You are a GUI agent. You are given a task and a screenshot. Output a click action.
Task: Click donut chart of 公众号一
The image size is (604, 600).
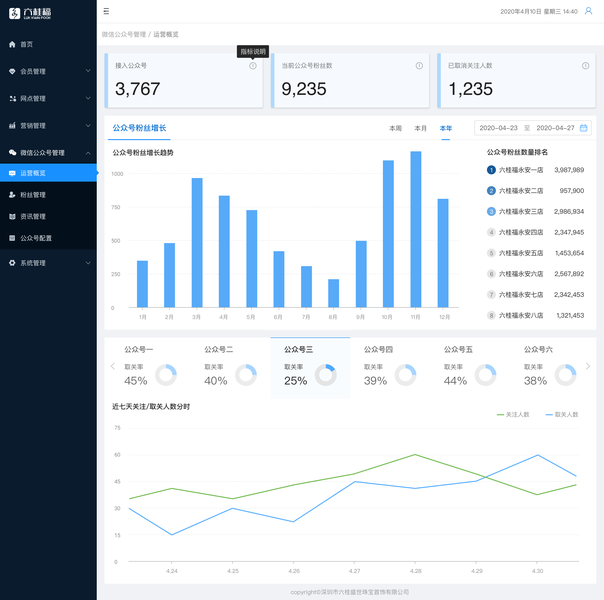click(166, 375)
